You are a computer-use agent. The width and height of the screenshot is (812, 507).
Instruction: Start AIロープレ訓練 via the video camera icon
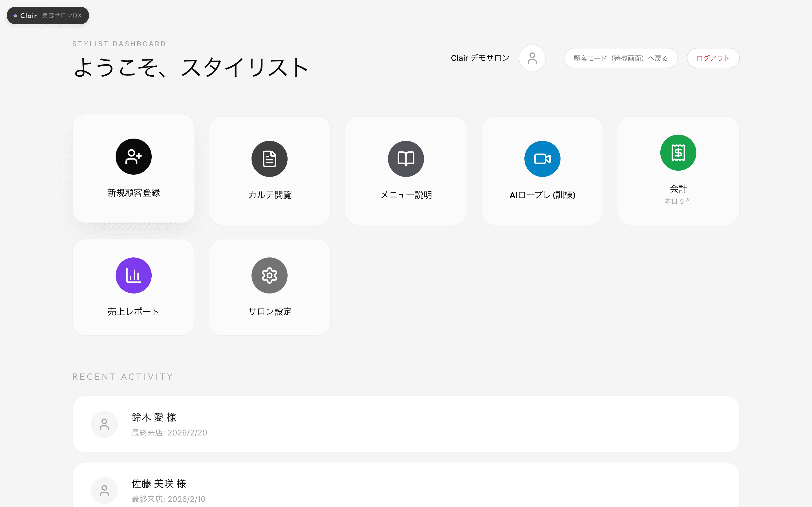pyautogui.click(x=542, y=159)
